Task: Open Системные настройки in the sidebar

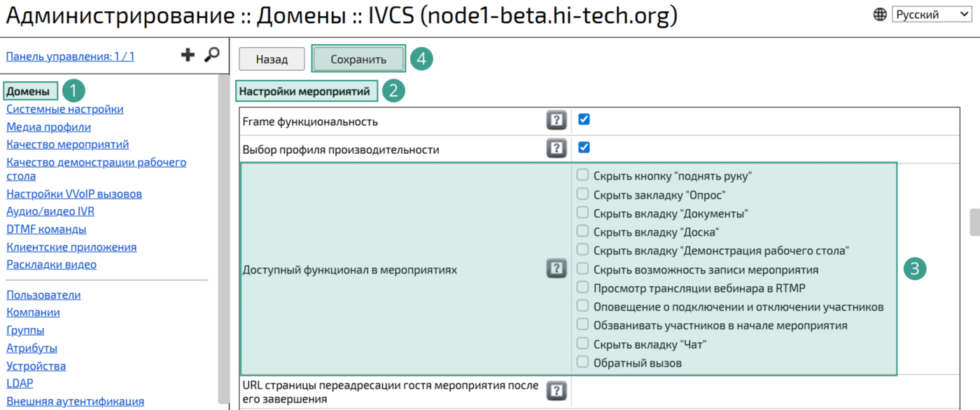Action: (64, 109)
